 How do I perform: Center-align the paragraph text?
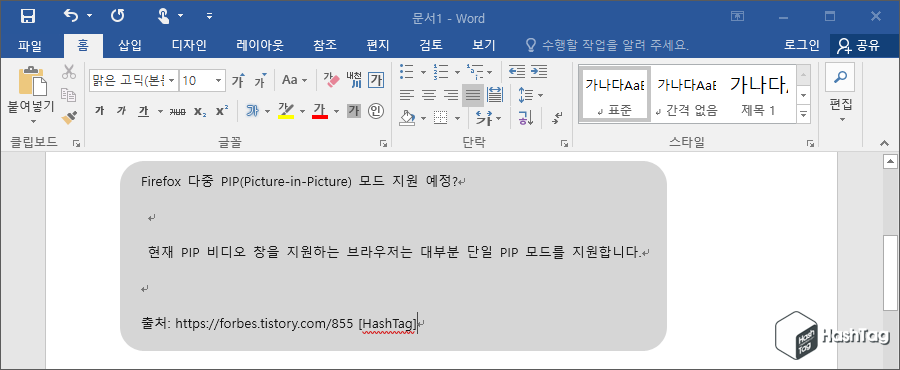[429, 95]
